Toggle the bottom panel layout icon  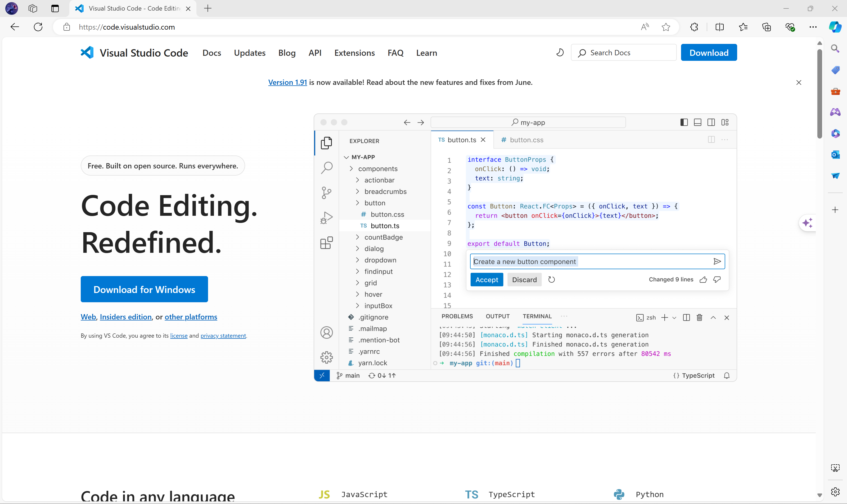click(697, 122)
